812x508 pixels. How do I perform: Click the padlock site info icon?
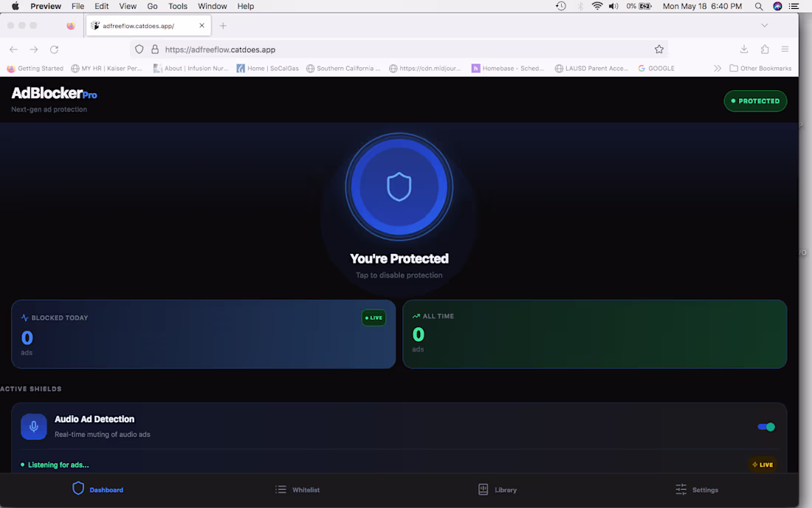pos(155,49)
